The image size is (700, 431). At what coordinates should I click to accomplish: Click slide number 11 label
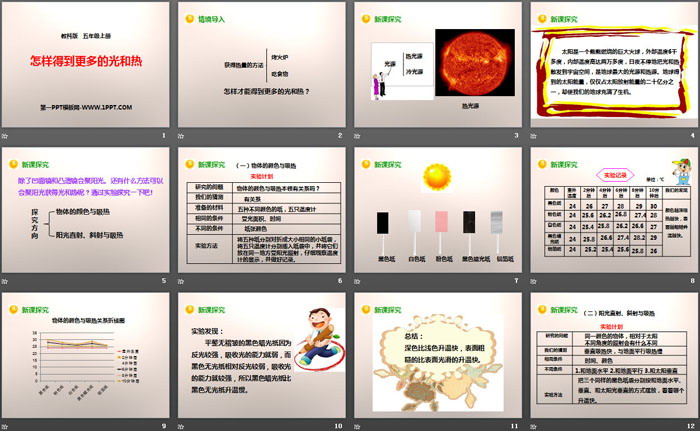(514, 426)
